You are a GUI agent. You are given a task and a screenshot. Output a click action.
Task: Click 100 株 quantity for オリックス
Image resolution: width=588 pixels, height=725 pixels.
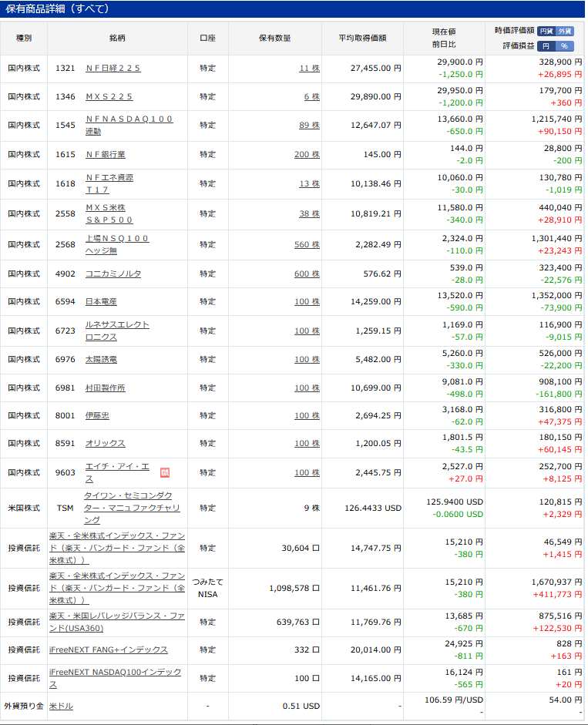click(307, 444)
